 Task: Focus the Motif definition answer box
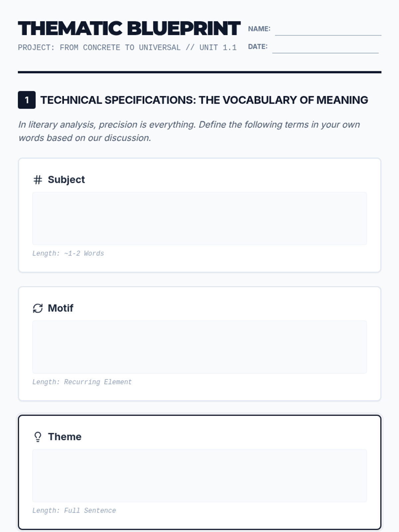click(199, 347)
